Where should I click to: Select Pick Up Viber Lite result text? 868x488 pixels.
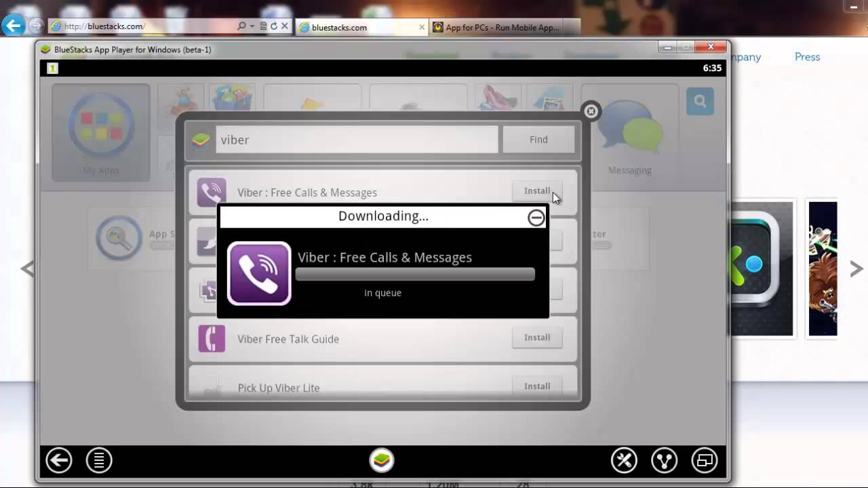point(279,388)
